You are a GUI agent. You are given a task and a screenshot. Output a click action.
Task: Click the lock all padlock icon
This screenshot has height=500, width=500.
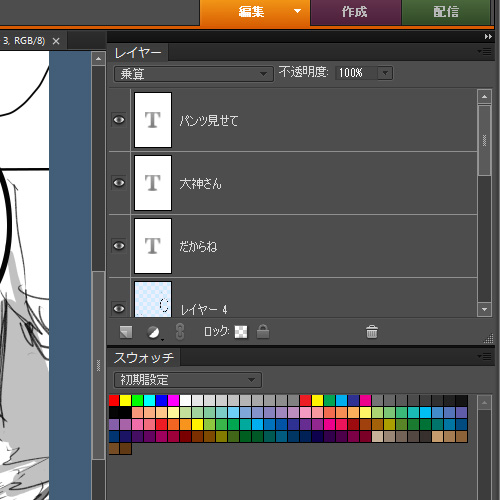click(263, 332)
